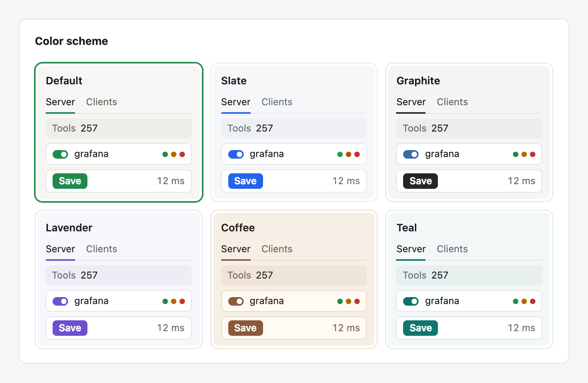Pick the Teal color scheme card

pos(469,279)
